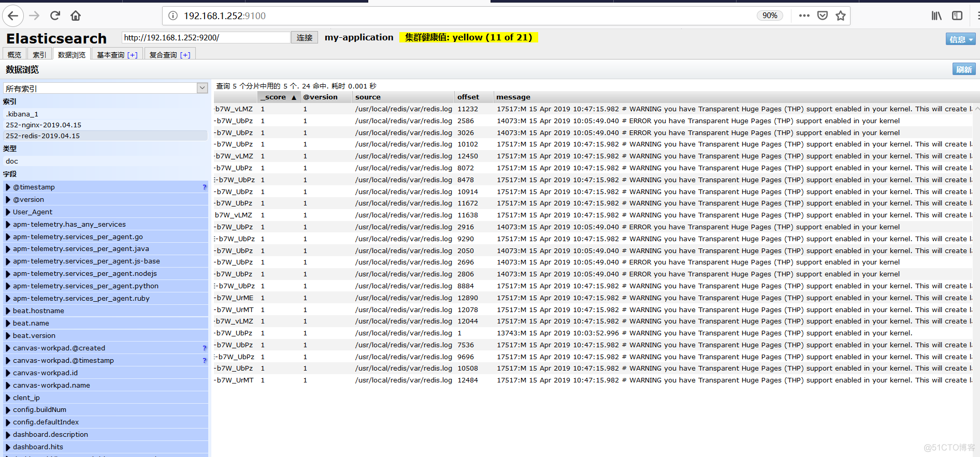Screen dimensions: 980x457
Task: Go back with the browser back arrow
Action: tap(13, 16)
